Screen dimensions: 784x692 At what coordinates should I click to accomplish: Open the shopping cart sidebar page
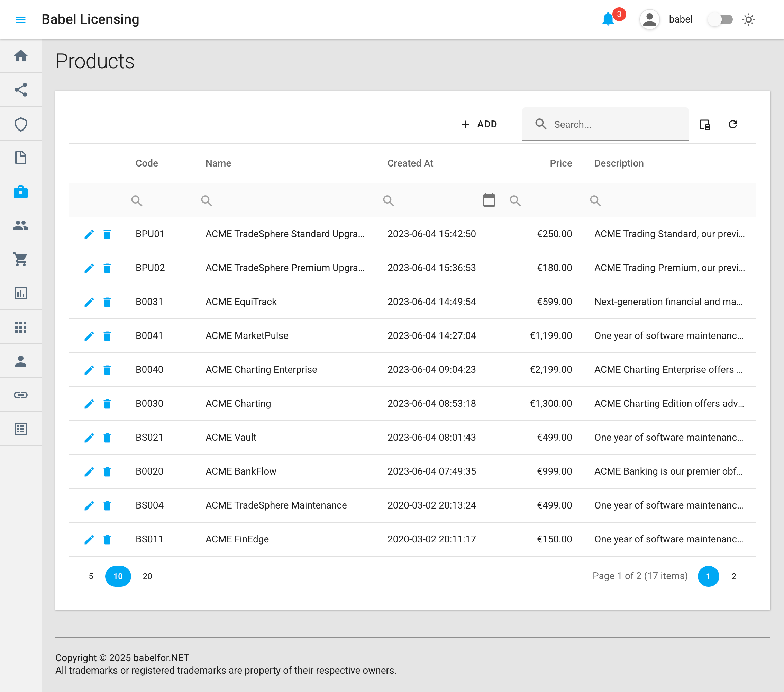(21, 259)
